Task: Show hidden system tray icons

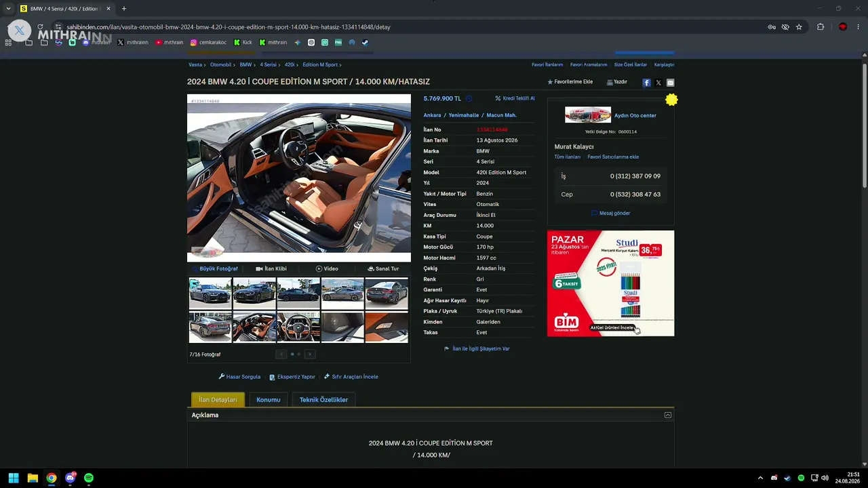Action: [x=760, y=478]
